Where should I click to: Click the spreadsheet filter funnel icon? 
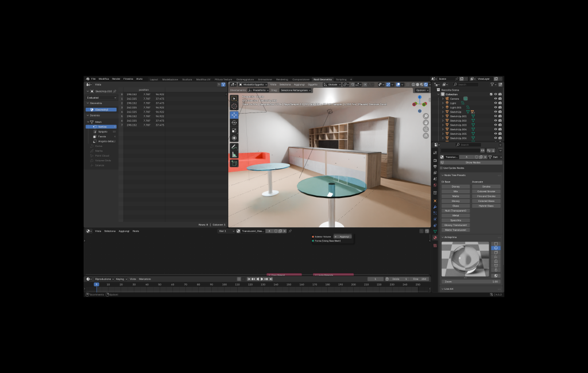223,84
